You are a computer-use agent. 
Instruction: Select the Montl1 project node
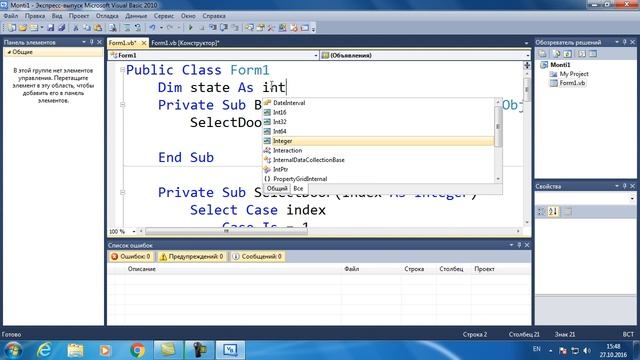coord(560,65)
